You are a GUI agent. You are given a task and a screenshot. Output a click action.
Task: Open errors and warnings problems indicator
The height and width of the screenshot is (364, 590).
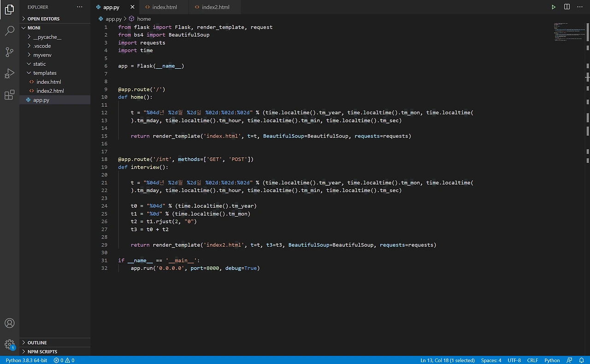point(64,360)
